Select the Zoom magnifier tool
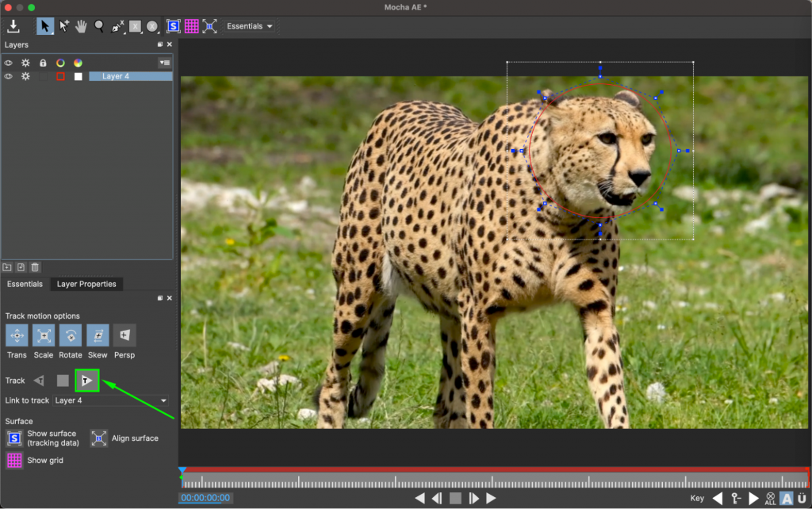The image size is (812, 509). point(98,25)
